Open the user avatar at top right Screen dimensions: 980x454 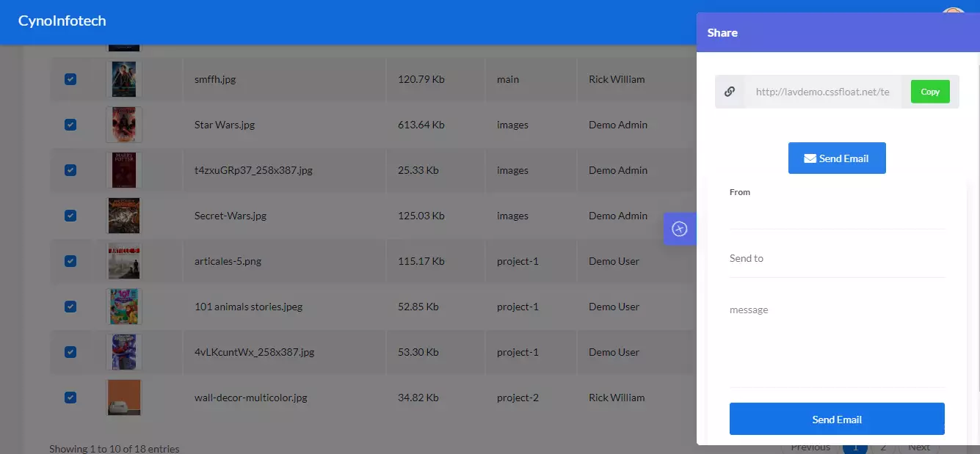coord(953,13)
